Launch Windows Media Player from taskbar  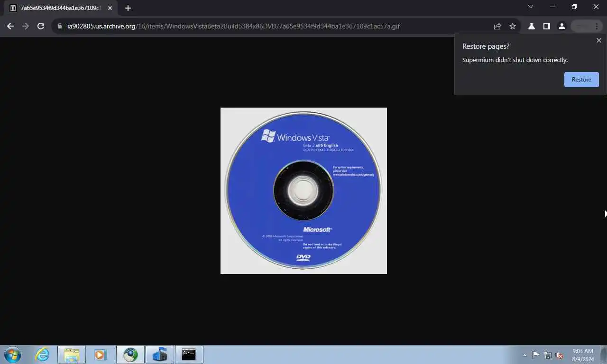pyautogui.click(x=101, y=355)
